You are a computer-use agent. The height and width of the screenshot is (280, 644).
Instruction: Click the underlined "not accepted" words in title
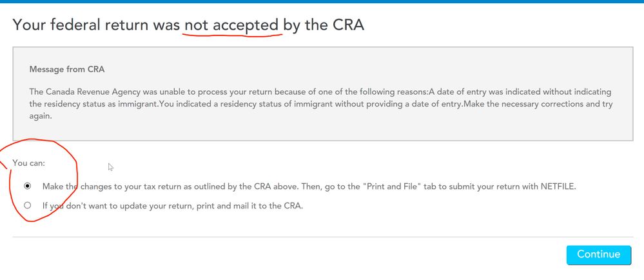[x=231, y=25]
